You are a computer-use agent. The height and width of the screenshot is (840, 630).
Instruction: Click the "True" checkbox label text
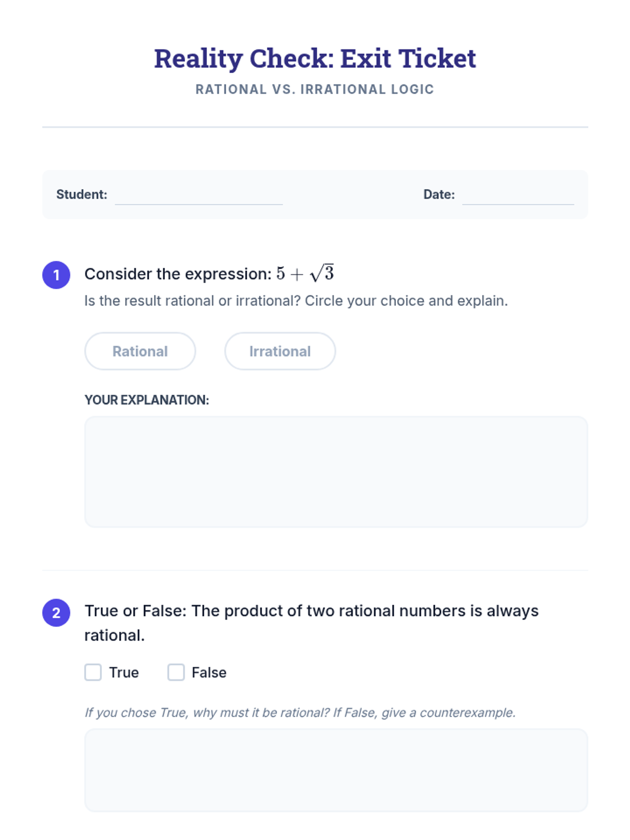pyautogui.click(x=124, y=673)
